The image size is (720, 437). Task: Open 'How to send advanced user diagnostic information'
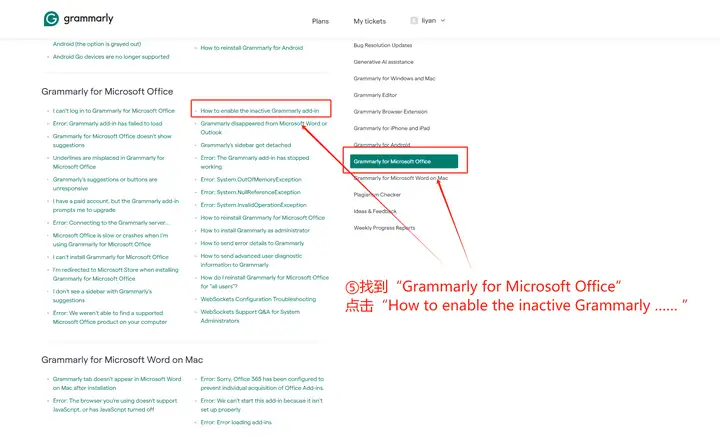click(251, 260)
